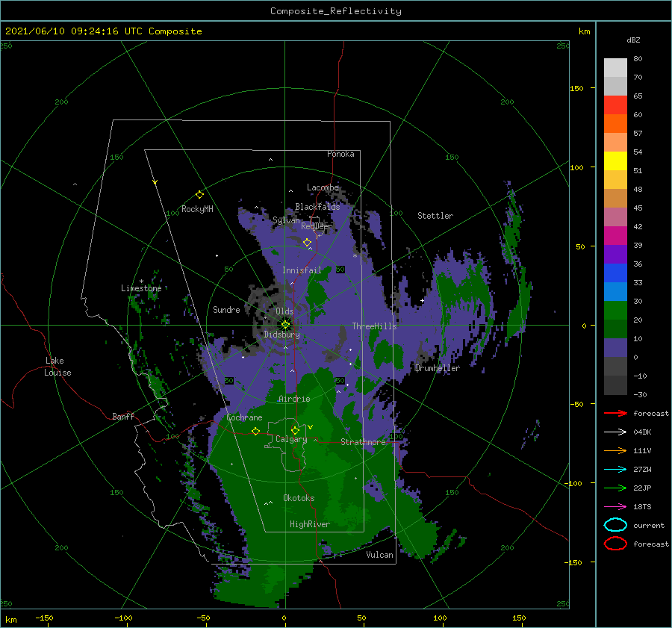Click the Composite_Reflectivity title text
Viewport: 672px width, 628px height.
336,11
